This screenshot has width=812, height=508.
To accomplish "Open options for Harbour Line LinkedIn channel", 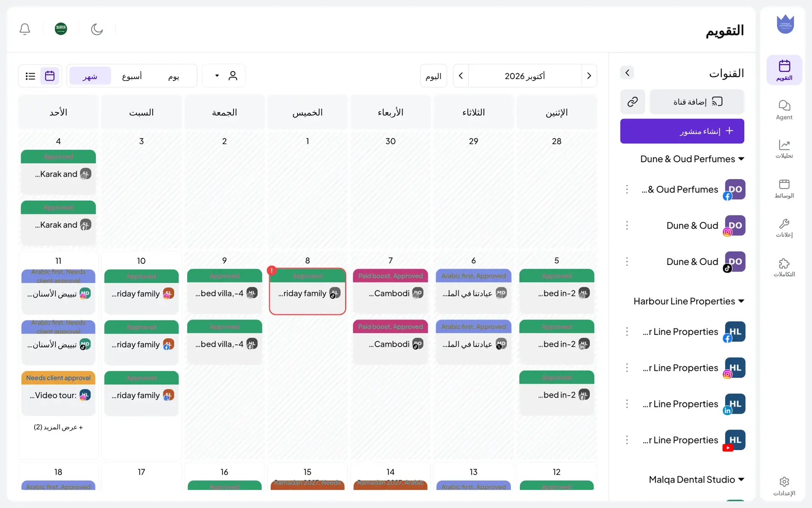I will tap(627, 404).
